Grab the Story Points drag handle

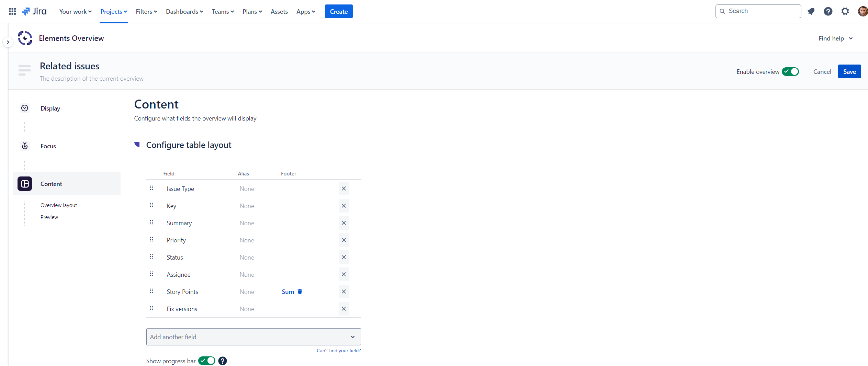pos(151,291)
